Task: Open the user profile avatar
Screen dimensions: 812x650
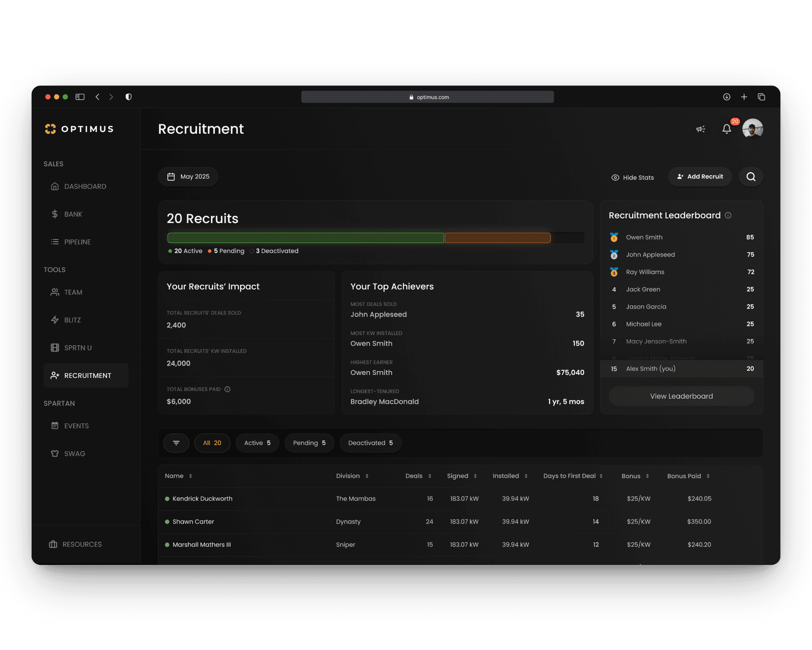Action: tap(752, 129)
